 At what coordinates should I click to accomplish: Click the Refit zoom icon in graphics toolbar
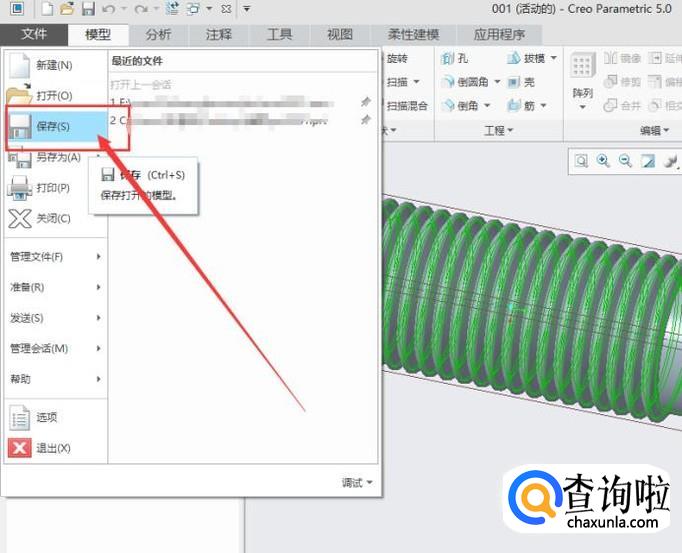coord(582,161)
